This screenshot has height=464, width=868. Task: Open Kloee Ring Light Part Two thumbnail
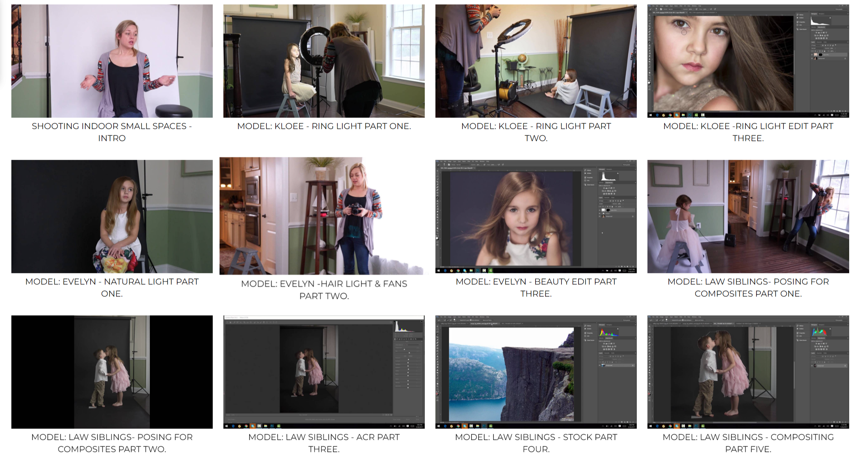tap(536, 61)
